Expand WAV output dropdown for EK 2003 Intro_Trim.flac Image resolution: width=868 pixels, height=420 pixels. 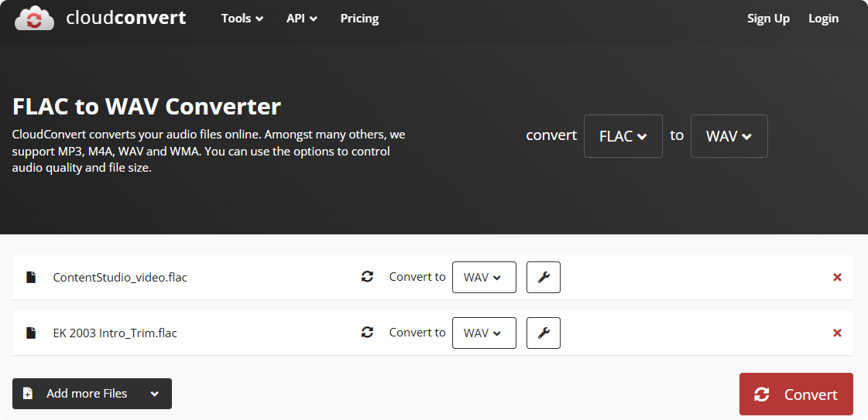tap(483, 333)
